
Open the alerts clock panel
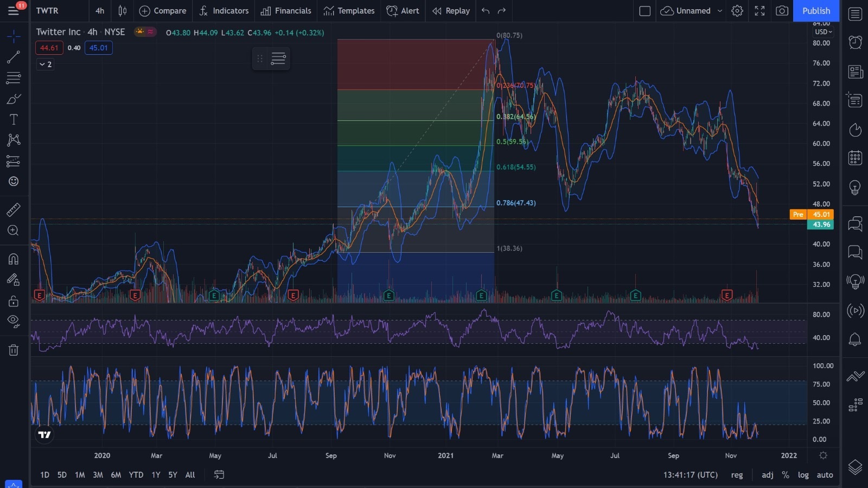(x=855, y=42)
